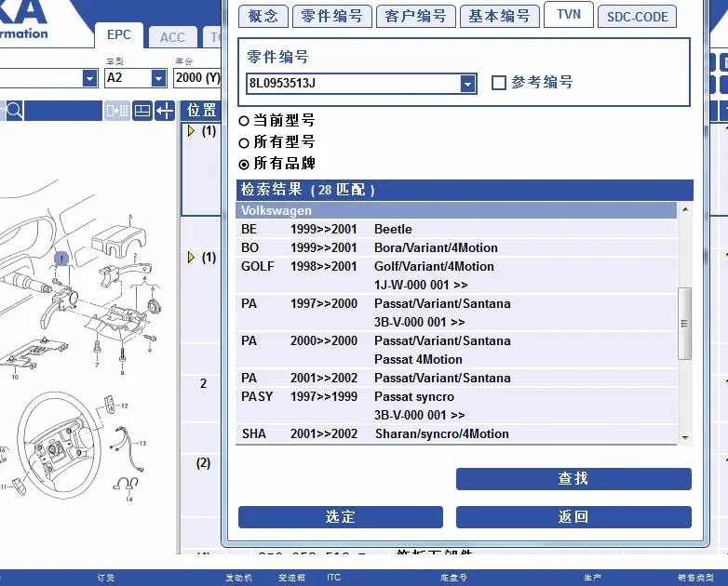Screen dimensions: 728x586
Task: Click the 返回 back button
Action: (x=573, y=517)
